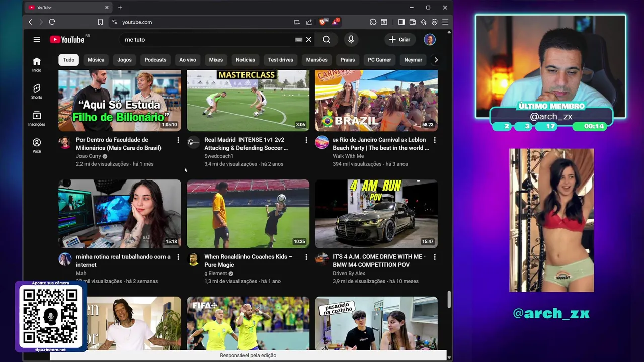Select the Praias filter chip
Screen dimensions: 644x362
[x=348, y=60]
